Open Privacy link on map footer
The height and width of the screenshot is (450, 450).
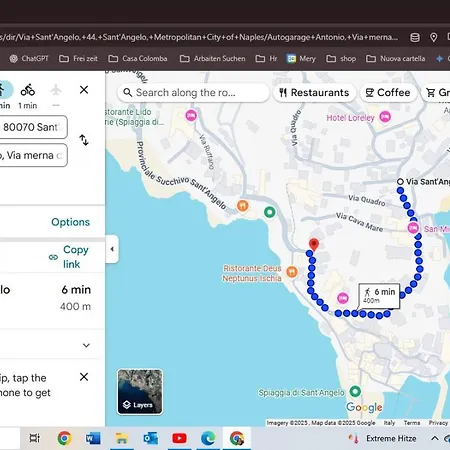[x=438, y=423]
